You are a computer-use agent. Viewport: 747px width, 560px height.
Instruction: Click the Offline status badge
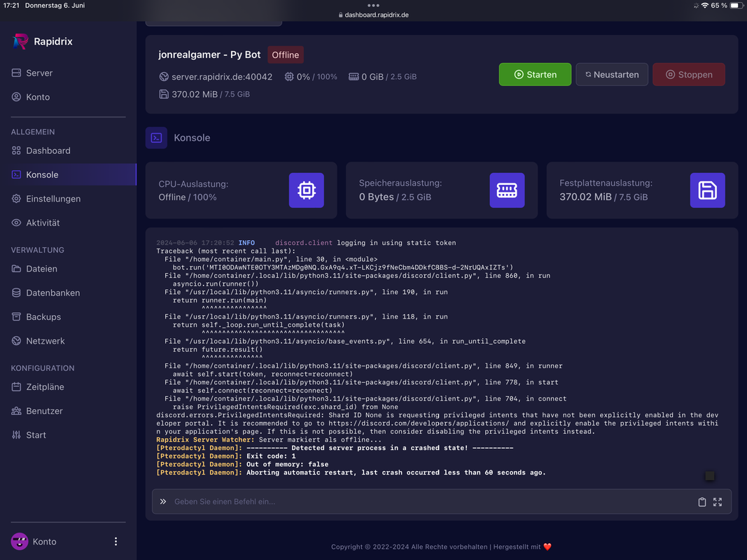pyautogui.click(x=286, y=55)
